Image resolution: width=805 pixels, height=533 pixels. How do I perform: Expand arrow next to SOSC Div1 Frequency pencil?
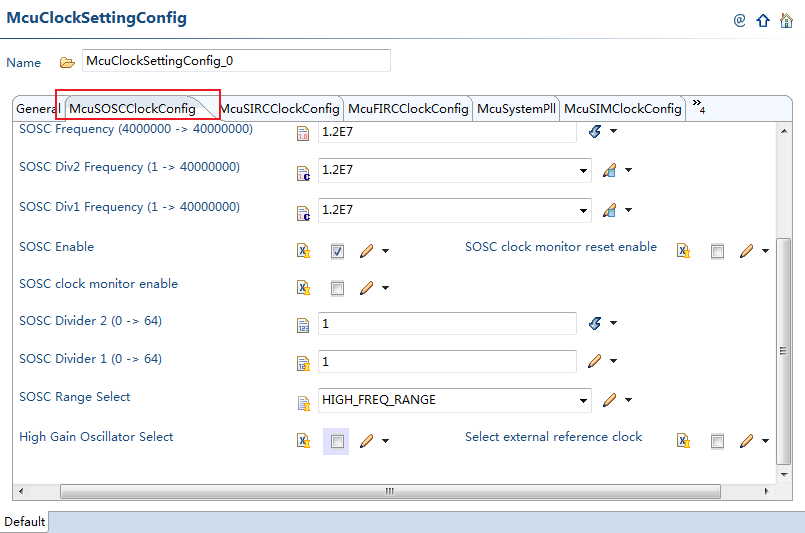628,210
